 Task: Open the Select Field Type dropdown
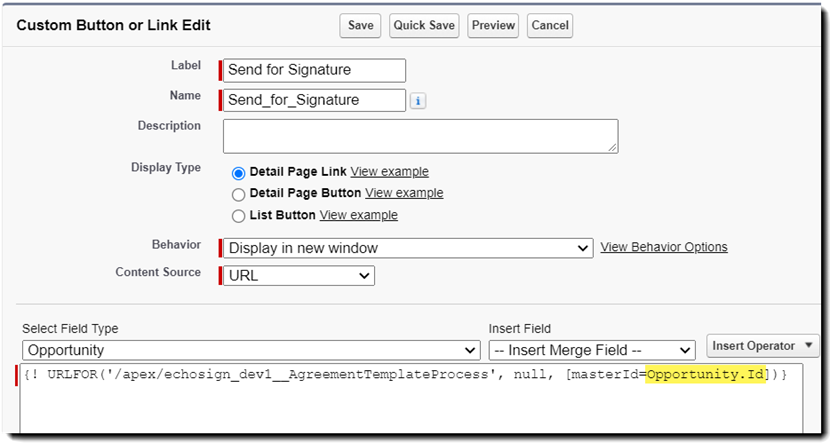coord(250,350)
